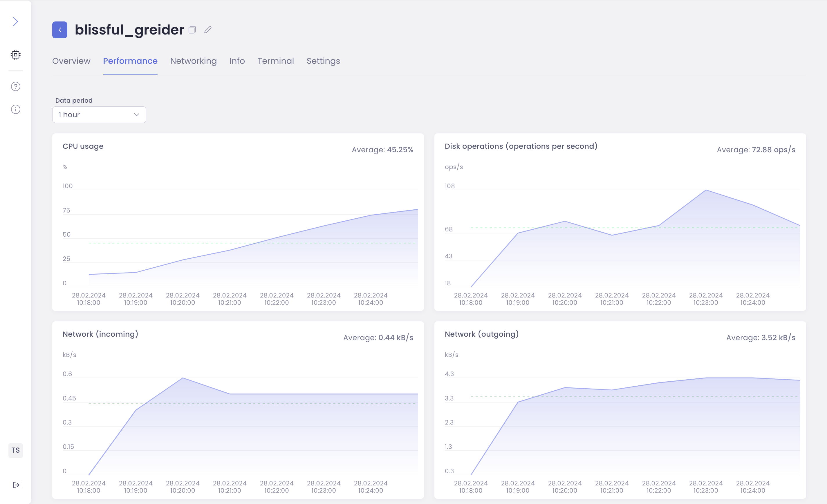Open the help icon in the sidebar
This screenshot has width=827, height=504.
[x=15, y=86]
